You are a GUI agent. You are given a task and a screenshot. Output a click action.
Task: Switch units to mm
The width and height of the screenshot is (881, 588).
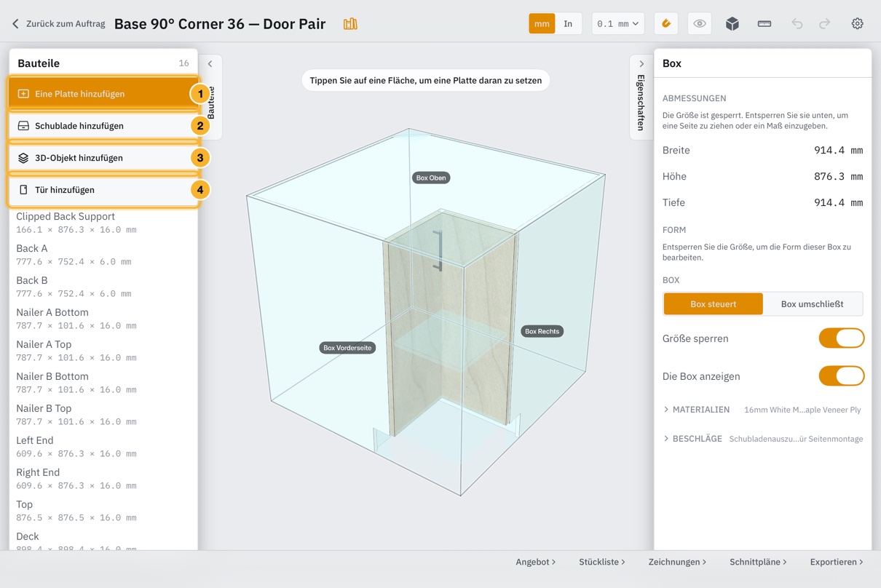tap(542, 24)
